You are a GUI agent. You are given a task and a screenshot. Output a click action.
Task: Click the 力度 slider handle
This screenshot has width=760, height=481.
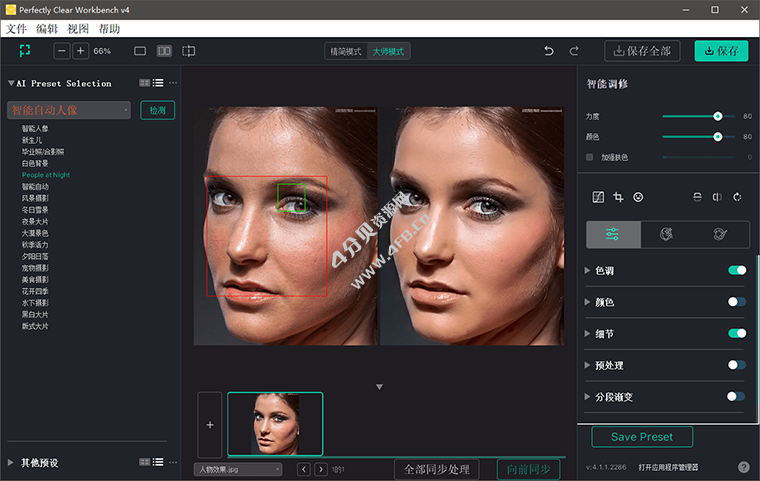tap(718, 117)
